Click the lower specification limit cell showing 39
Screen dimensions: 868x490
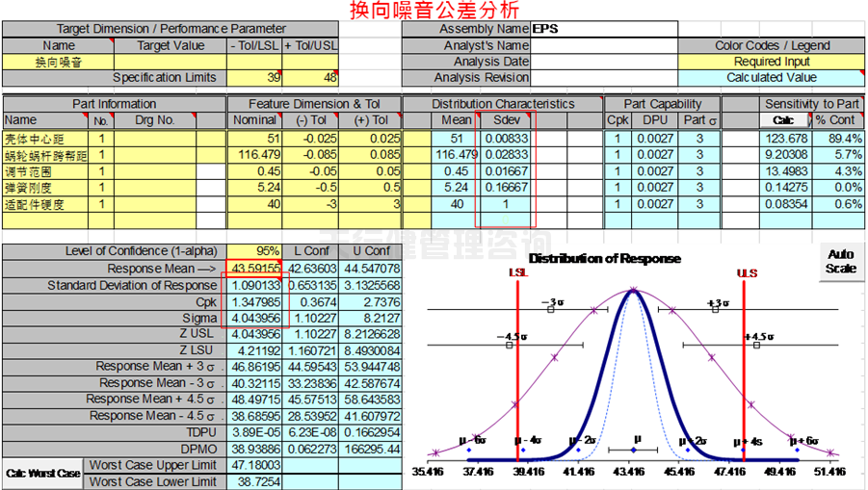(255, 78)
